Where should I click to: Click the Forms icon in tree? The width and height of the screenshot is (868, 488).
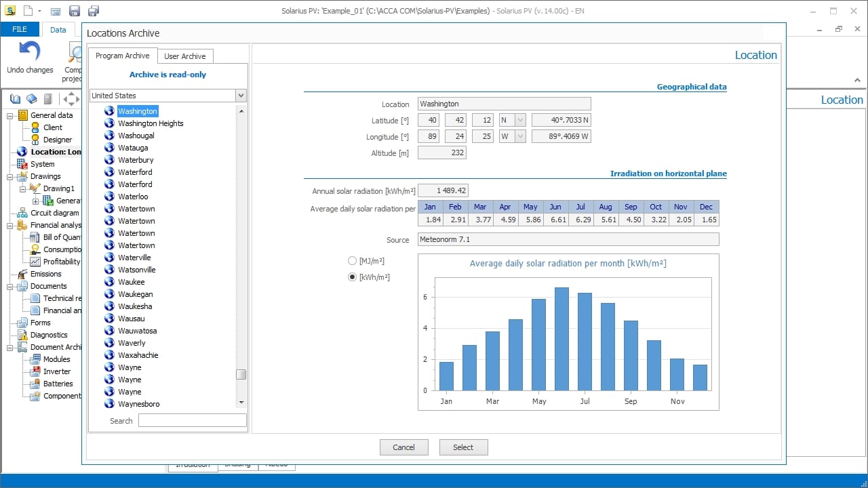click(22, 323)
